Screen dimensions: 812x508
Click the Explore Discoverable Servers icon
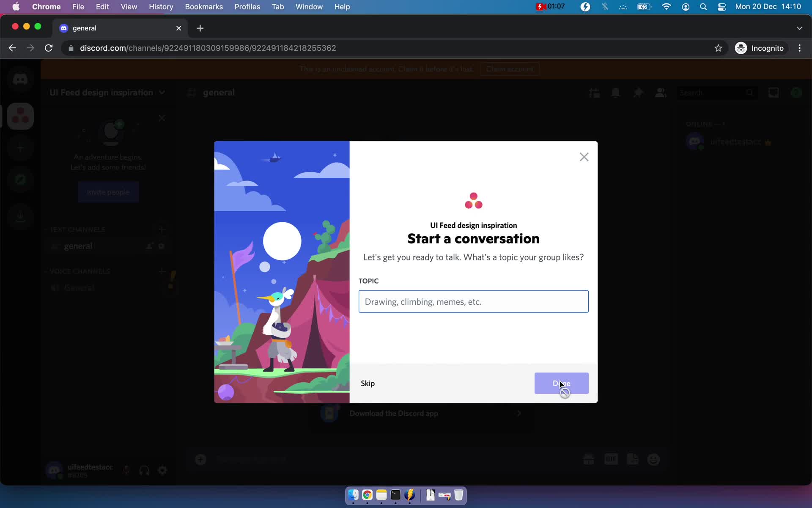coord(20,179)
